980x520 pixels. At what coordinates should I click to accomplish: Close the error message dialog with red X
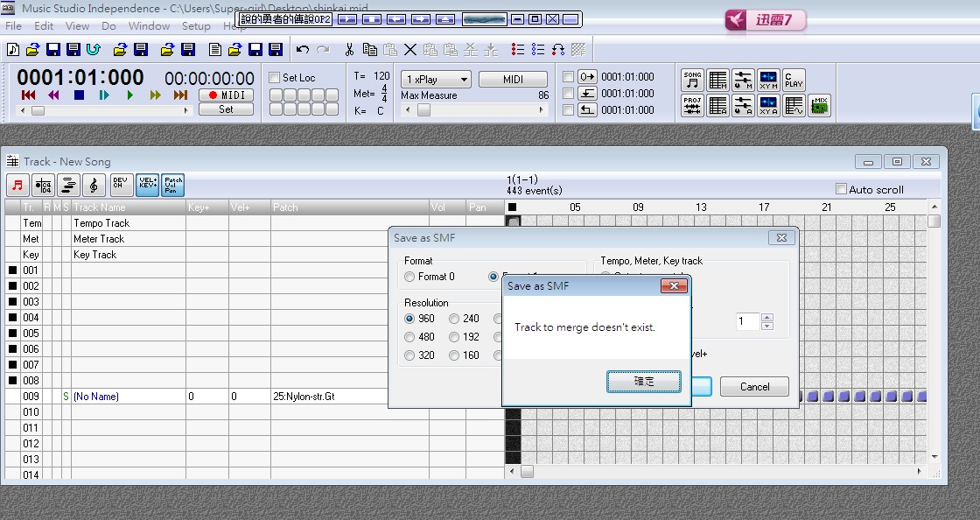pyautogui.click(x=674, y=285)
